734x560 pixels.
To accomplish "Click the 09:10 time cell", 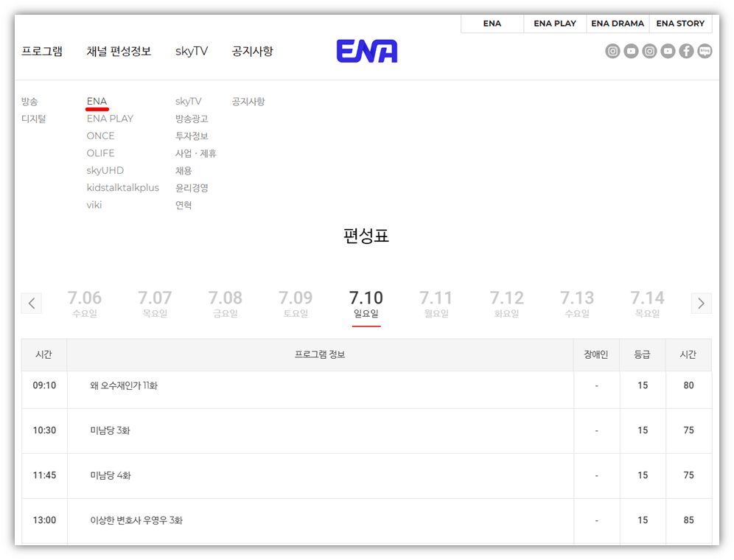I will tap(44, 385).
